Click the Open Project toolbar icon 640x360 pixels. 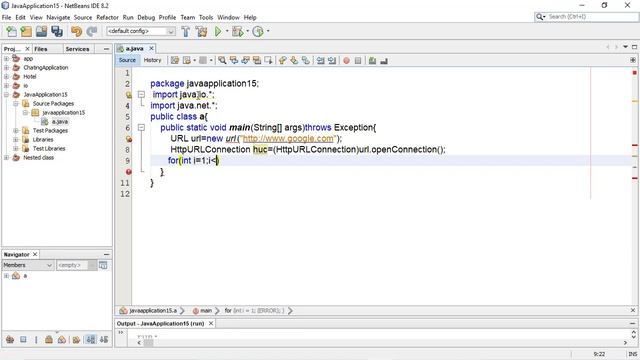(x=41, y=31)
